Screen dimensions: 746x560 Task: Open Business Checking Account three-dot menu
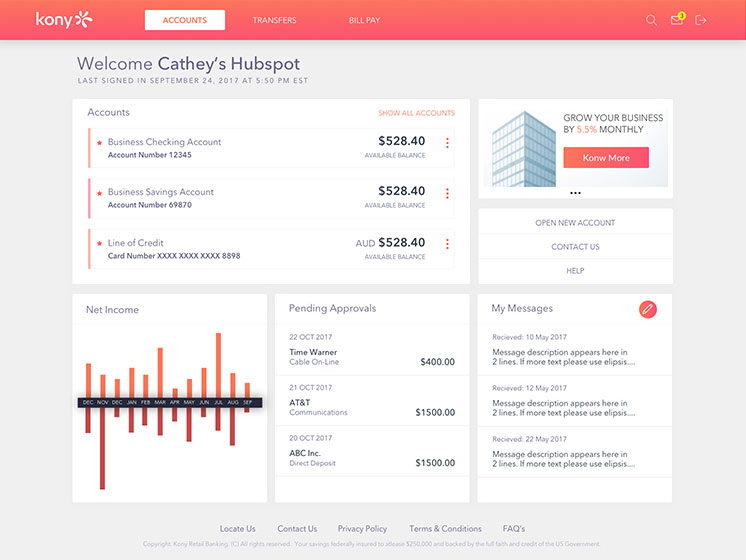tap(447, 143)
